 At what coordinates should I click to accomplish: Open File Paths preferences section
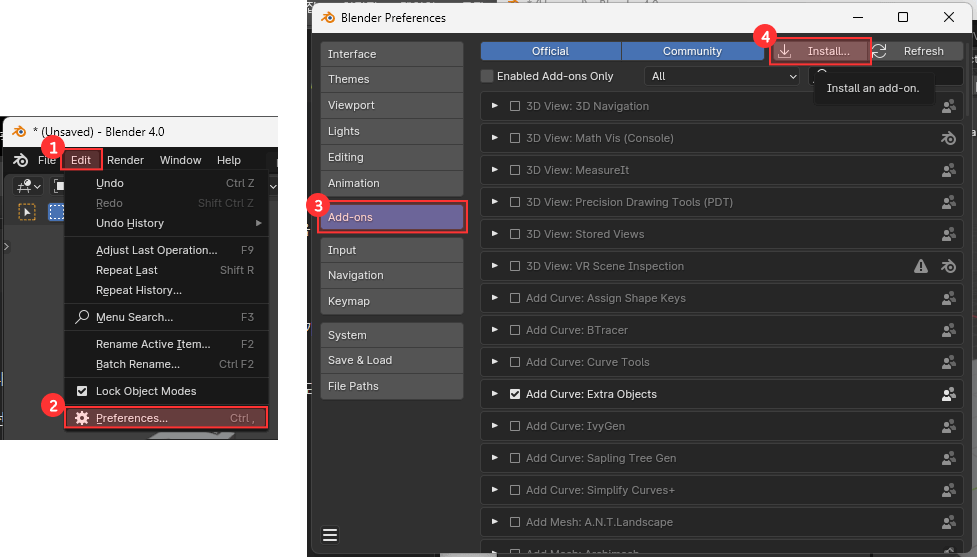(392, 386)
